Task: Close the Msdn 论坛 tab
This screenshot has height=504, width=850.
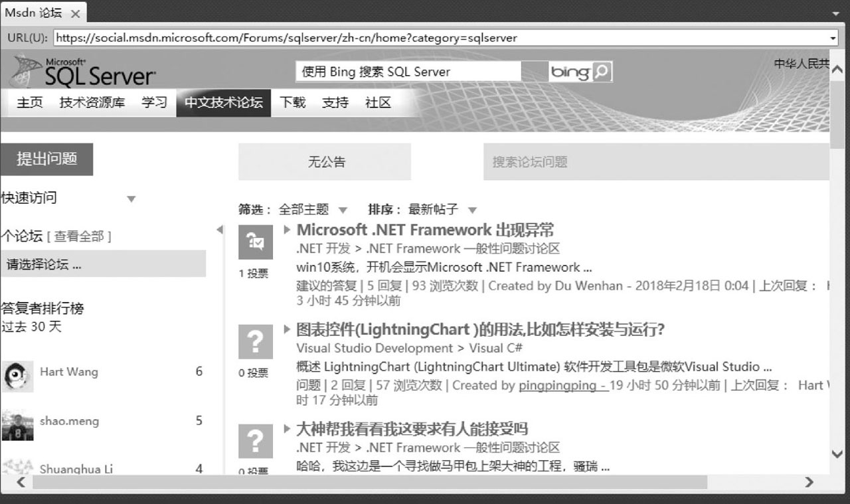Action: (75, 13)
